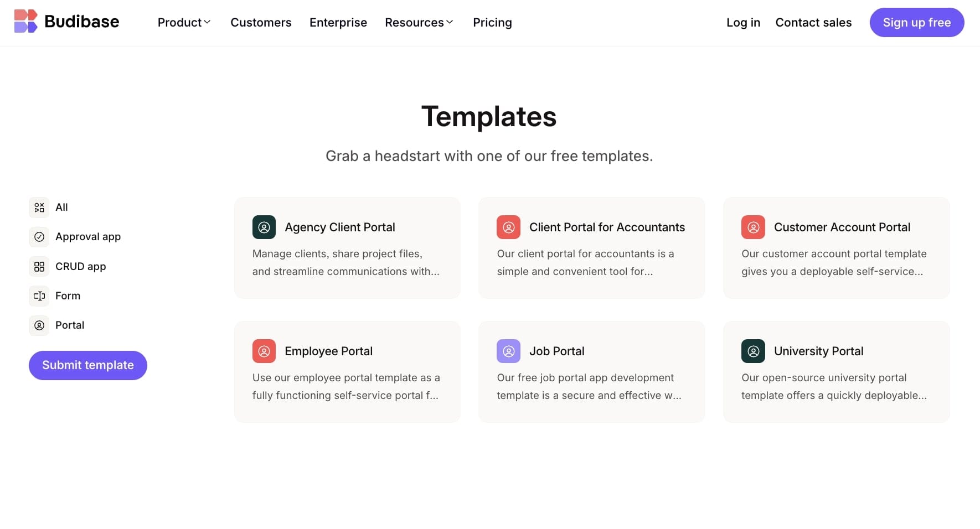Open the Employee Portal template card
This screenshot has height=529, width=980.
tap(347, 372)
